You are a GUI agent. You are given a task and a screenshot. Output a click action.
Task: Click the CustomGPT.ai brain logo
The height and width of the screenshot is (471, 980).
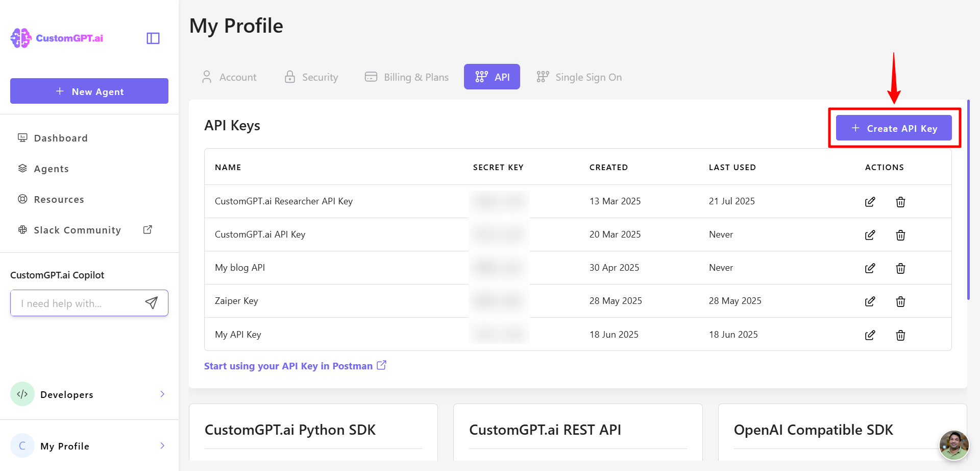[21, 38]
